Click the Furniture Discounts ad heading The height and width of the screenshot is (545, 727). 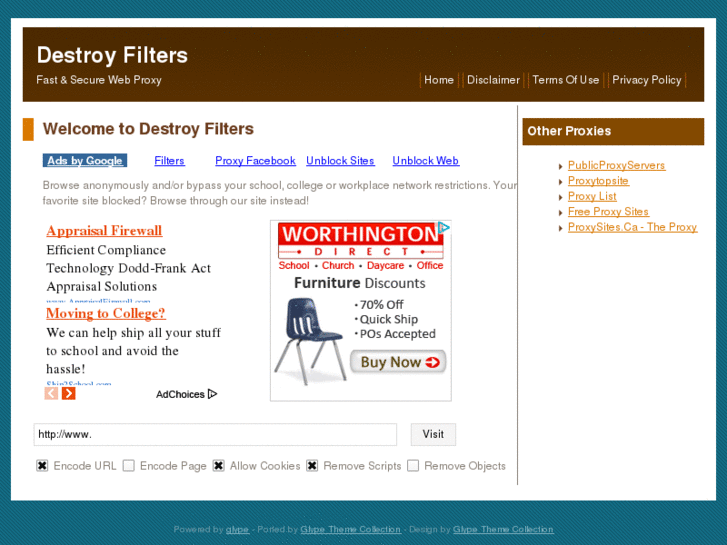tap(360, 283)
